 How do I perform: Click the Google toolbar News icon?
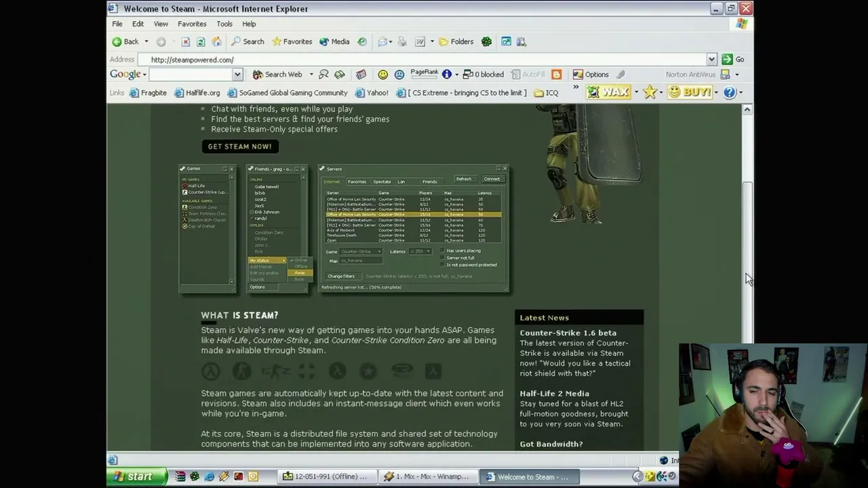[361, 75]
